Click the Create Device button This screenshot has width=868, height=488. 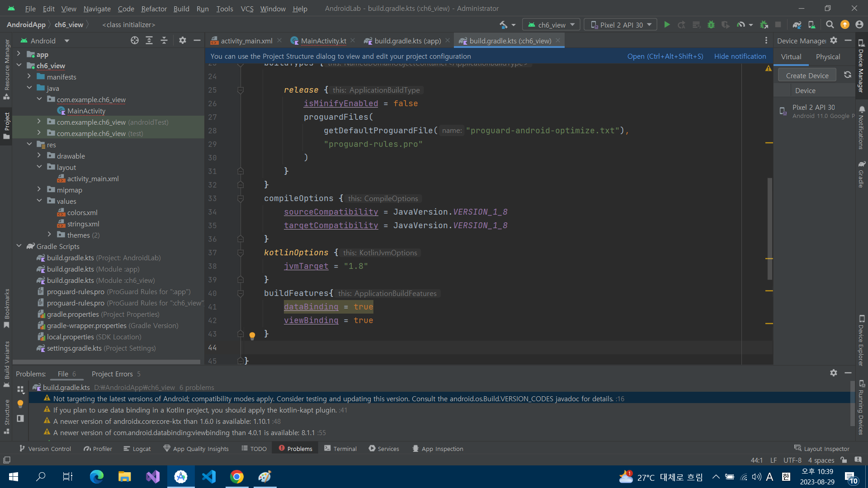tap(807, 75)
